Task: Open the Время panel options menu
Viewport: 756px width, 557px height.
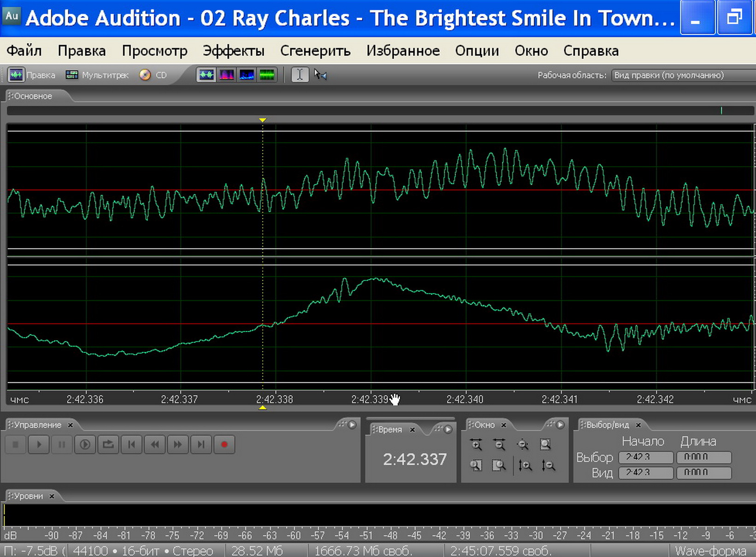Action: coord(448,429)
